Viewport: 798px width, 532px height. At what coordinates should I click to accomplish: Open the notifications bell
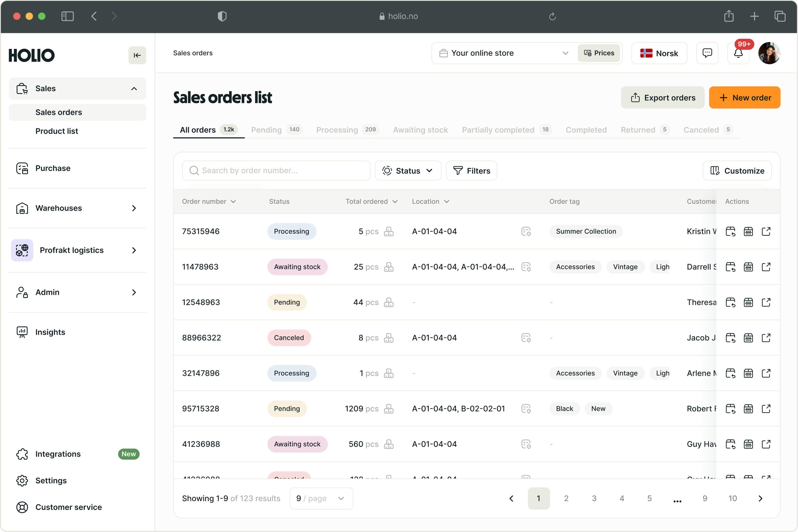click(x=738, y=53)
